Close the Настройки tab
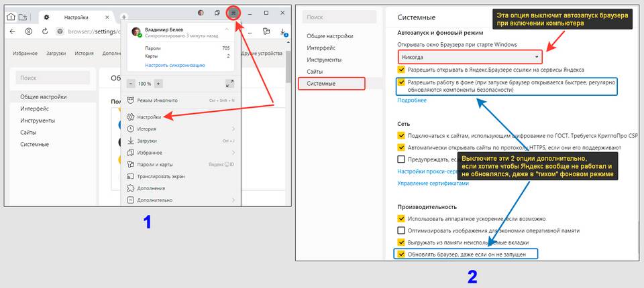Screen dimensions: 644x288 pos(107,17)
